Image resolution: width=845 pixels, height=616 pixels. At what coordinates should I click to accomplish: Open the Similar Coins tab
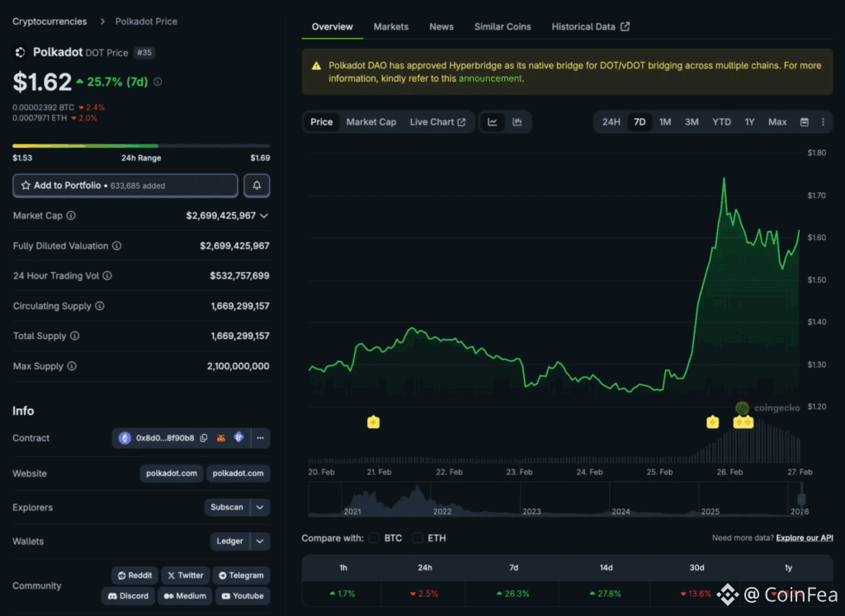(503, 26)
